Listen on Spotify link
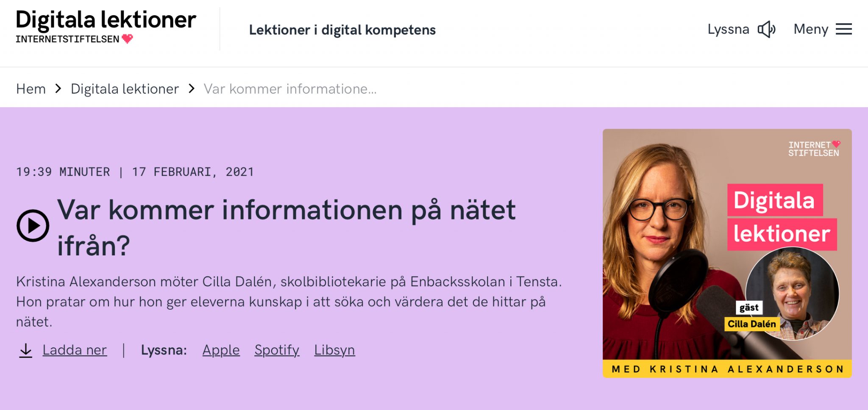 click(277, 350)
